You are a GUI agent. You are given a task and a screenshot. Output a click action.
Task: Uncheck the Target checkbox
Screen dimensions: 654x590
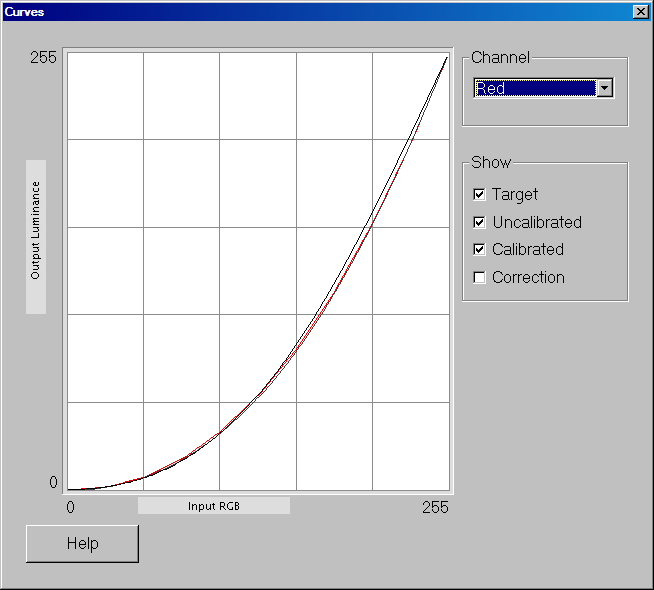point(479,194)
